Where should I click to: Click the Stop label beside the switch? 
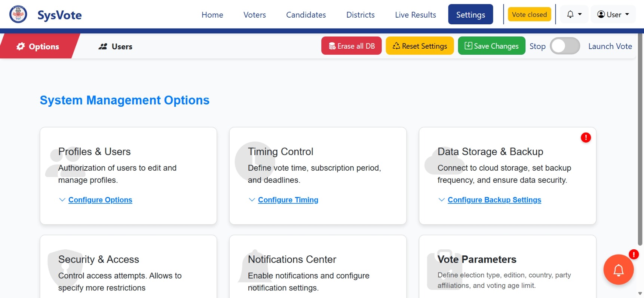pyautogui.click(x=537, y=46)
